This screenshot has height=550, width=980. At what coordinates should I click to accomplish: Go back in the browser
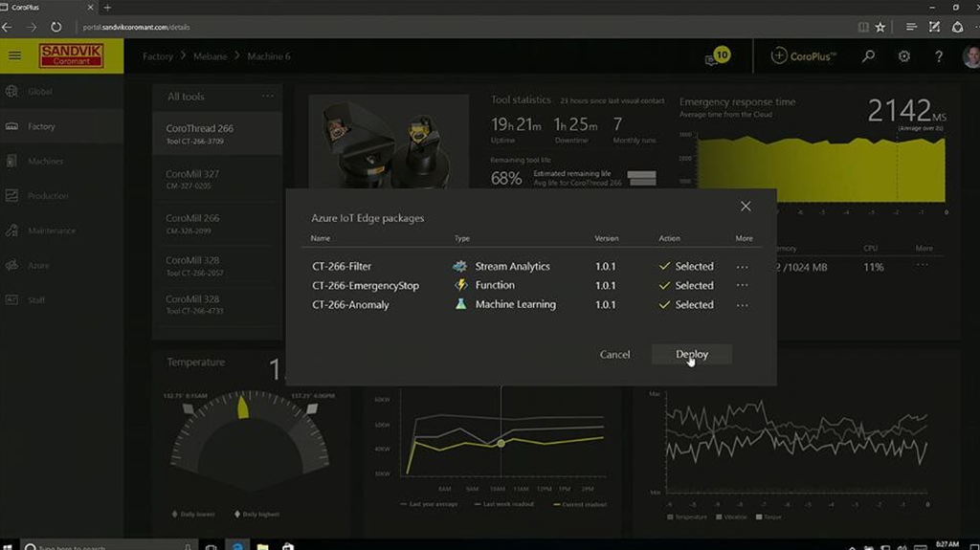[7, 27]
